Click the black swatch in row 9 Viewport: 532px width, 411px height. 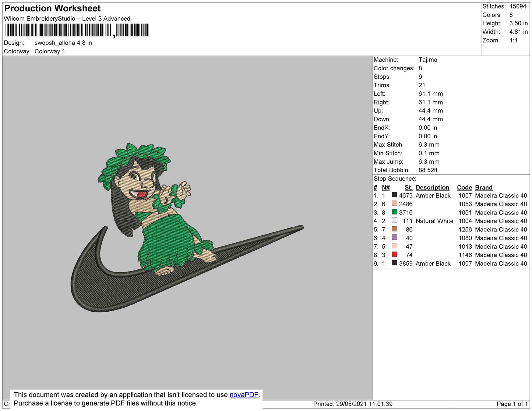coord(394,263)
